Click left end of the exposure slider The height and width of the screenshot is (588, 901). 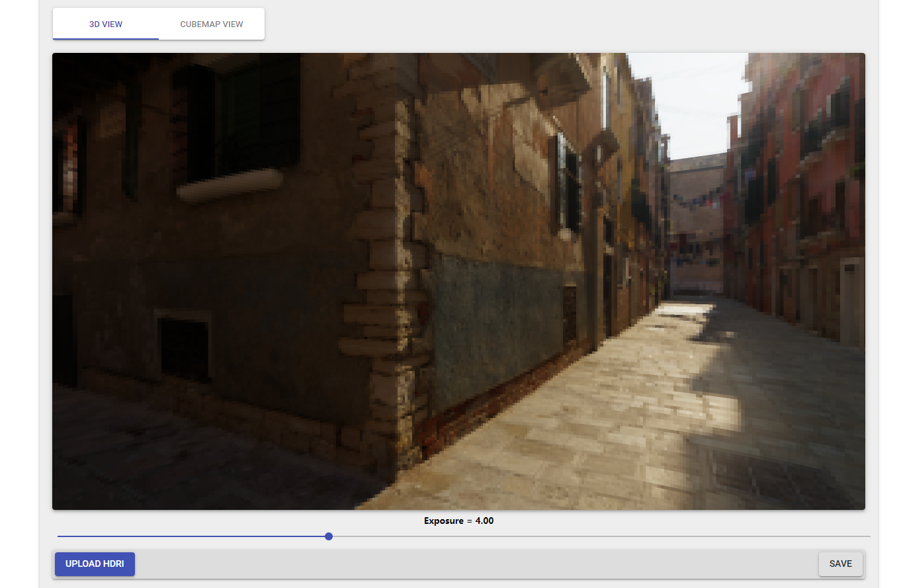click(60, 536)
